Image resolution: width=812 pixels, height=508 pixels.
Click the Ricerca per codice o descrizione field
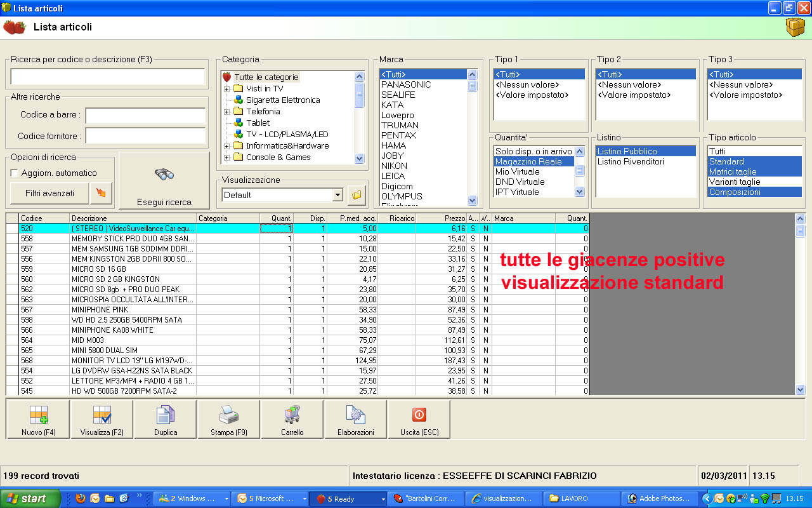(x=108, y=77)
